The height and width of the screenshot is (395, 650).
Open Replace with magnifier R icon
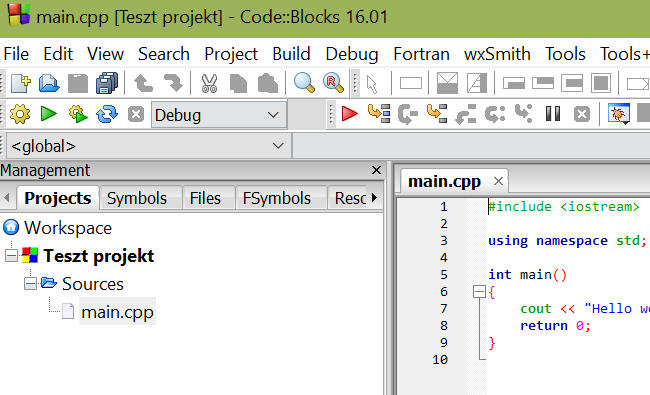pyautogui.click(x=333, y=82)
